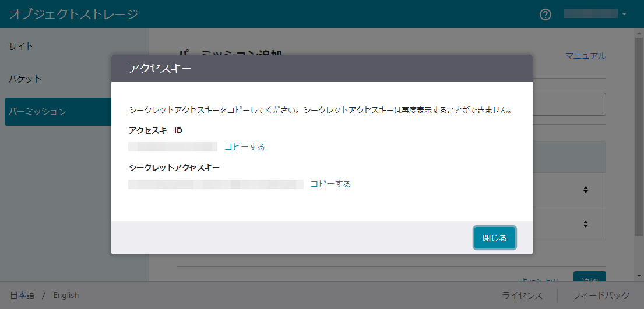The image size is (644, 309).
Task: Click the help question mark icon
Action: point(546,15)
